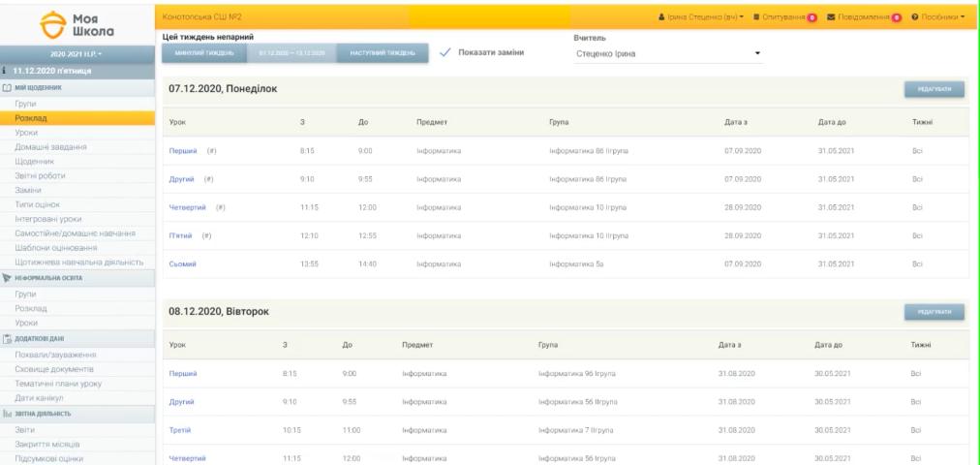Click the info icon next to 11.12.2020
Image resolution: width=980 pixels, height=465 pixels.
tap(6, 73)
